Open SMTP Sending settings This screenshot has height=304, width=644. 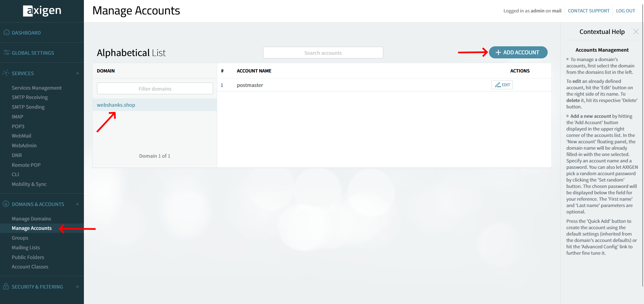pyautogui.click(x=28, y=107)
